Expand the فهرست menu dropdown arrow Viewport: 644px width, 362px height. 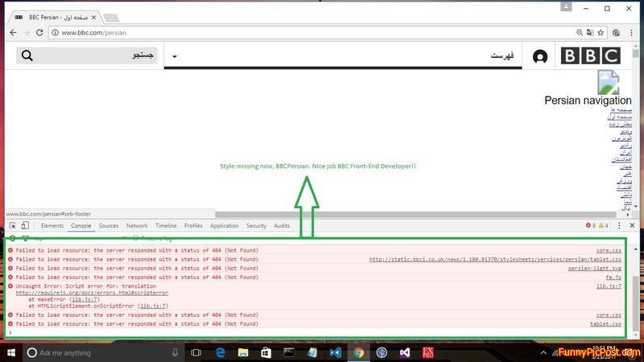click(175, 56)
